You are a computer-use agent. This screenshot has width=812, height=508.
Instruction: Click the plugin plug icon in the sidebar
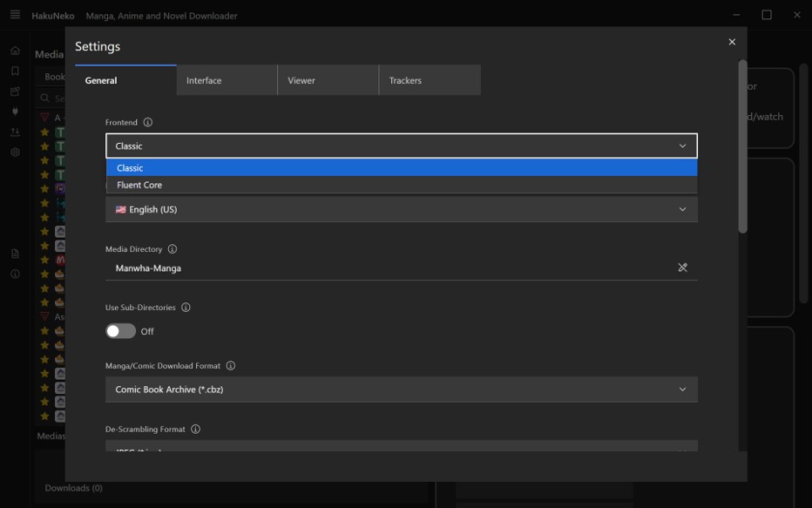coord(15,112)
